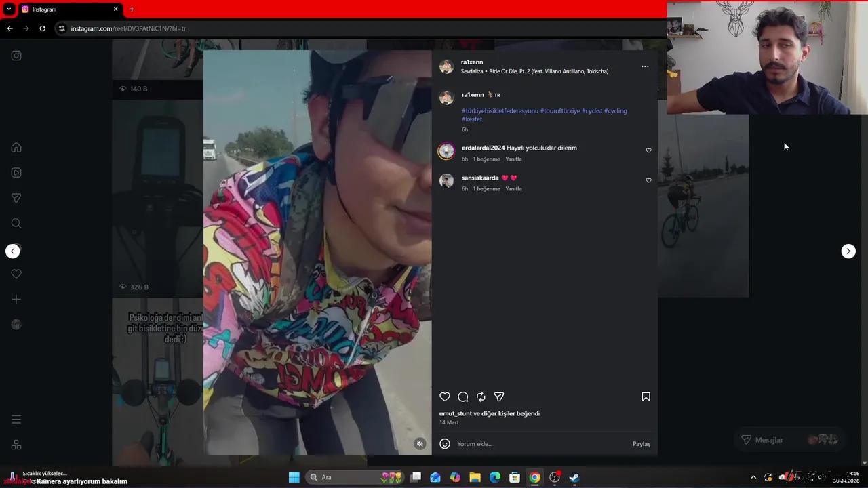
Task: Open the Search magnifier in the sidebar
Action: pos(16,223)
